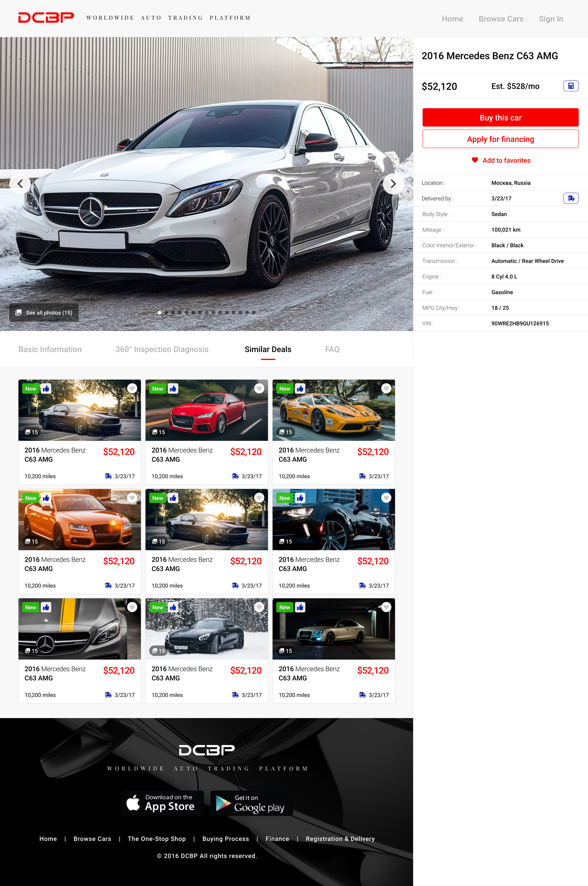This screenshot has height=886, width=588.
Task: Open the 15-photo counter on the white Audi garage card
Action: pyautogui.click(x=285, y=651)
